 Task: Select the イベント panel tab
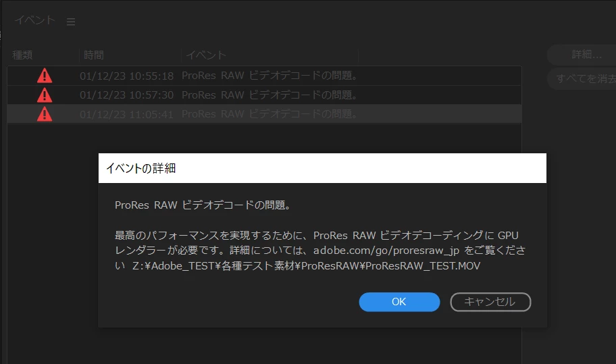tap(34, 20)
